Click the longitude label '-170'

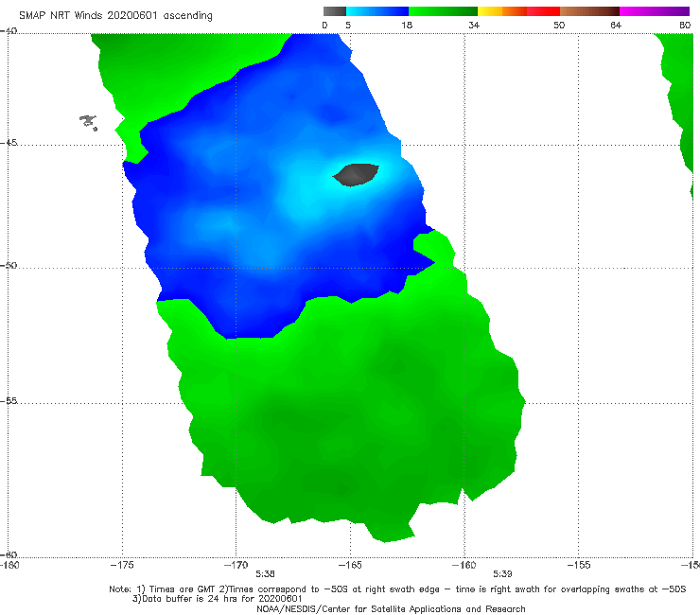tap(236, 565)
